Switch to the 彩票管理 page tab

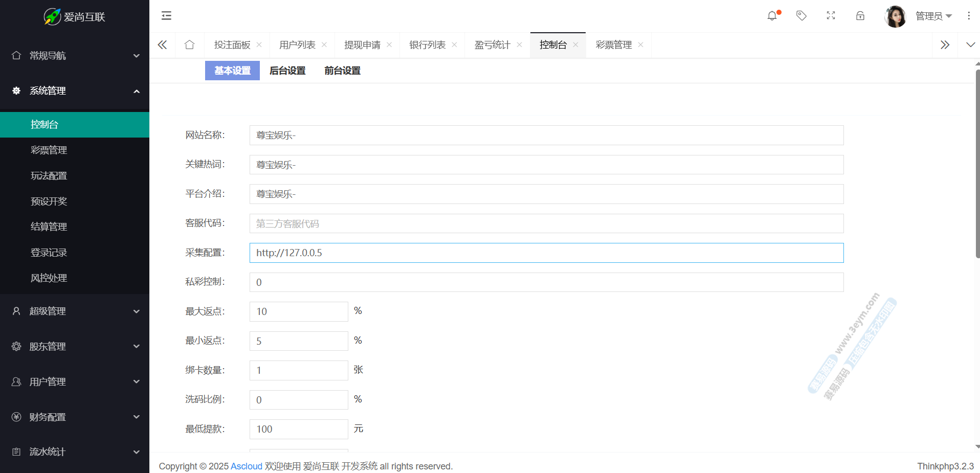tap(613, 45)
